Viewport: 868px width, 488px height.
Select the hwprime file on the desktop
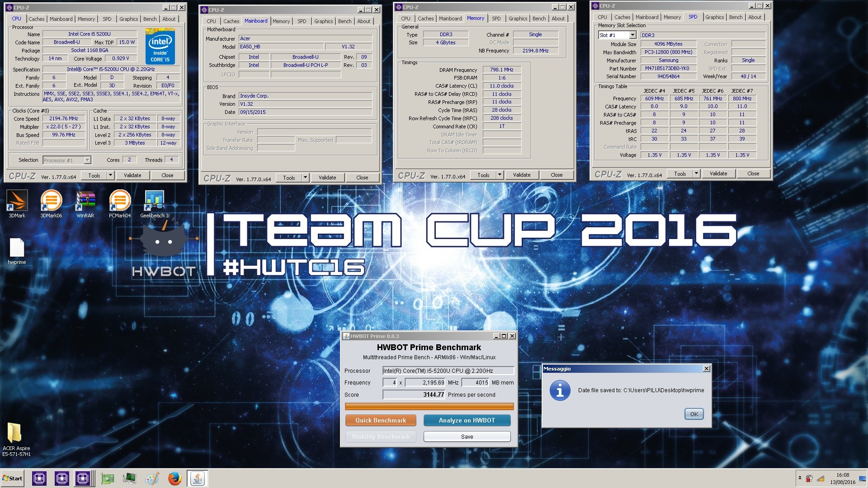tap(17, 251)
